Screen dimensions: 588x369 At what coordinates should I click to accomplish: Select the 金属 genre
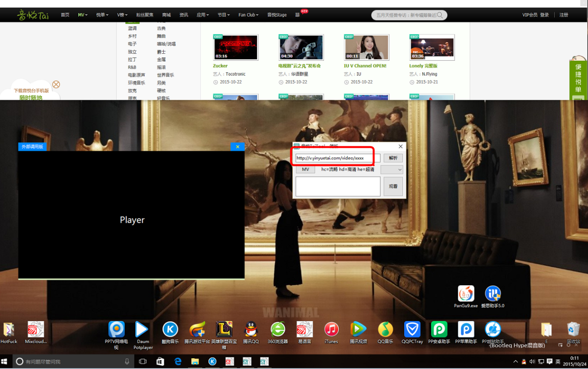tap(161, 60)
